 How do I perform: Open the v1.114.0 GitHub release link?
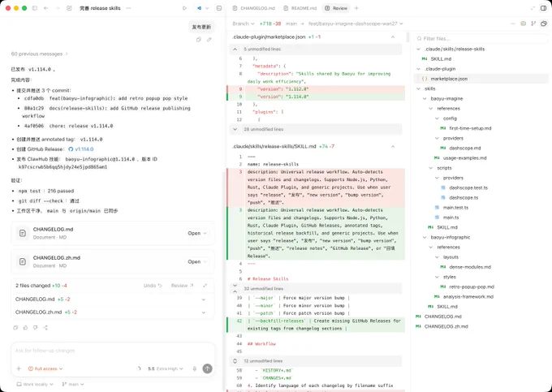coord(81,149)
